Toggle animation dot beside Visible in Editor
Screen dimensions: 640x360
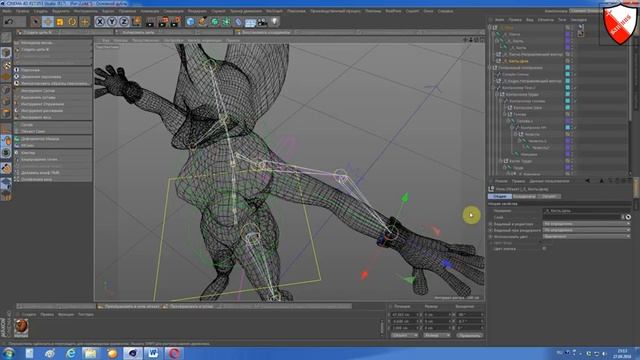click(x=491, y=224)
